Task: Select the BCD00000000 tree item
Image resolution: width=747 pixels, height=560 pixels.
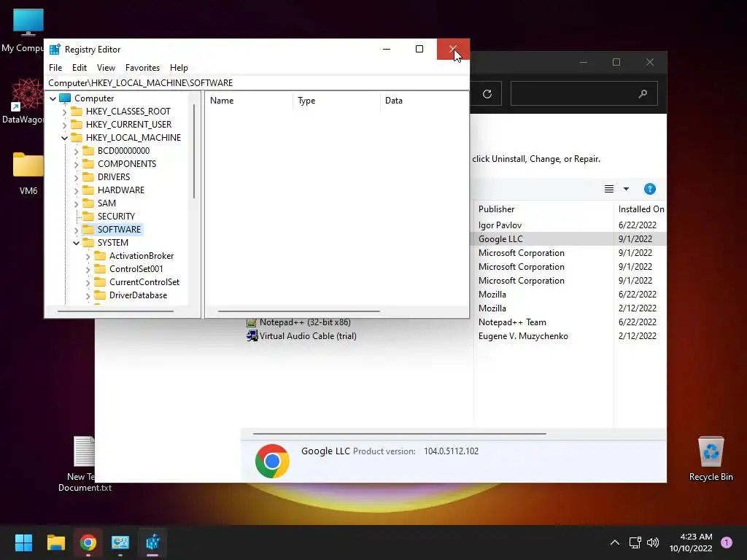Action: coord(123,150)
